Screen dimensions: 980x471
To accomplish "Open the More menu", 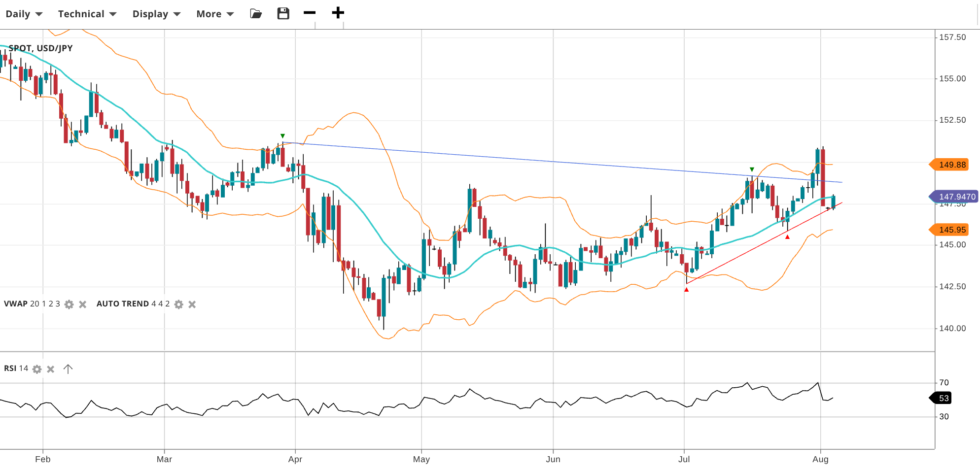I will click(214, 14).
